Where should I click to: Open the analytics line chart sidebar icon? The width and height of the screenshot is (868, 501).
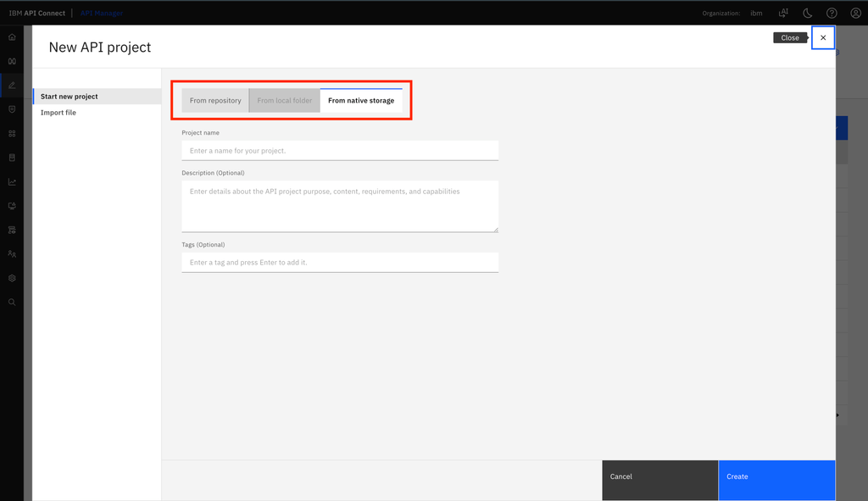(12, 181)
